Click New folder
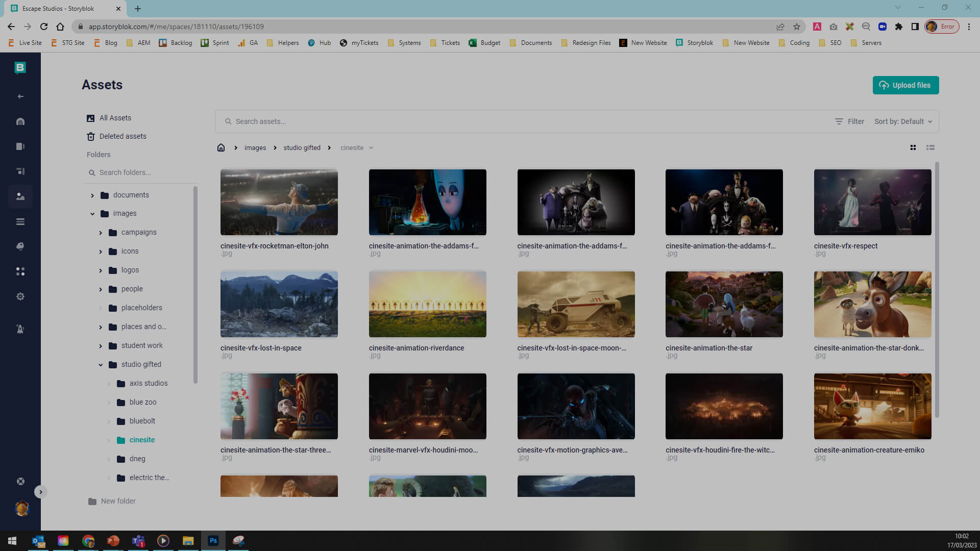 pos(112,501)
